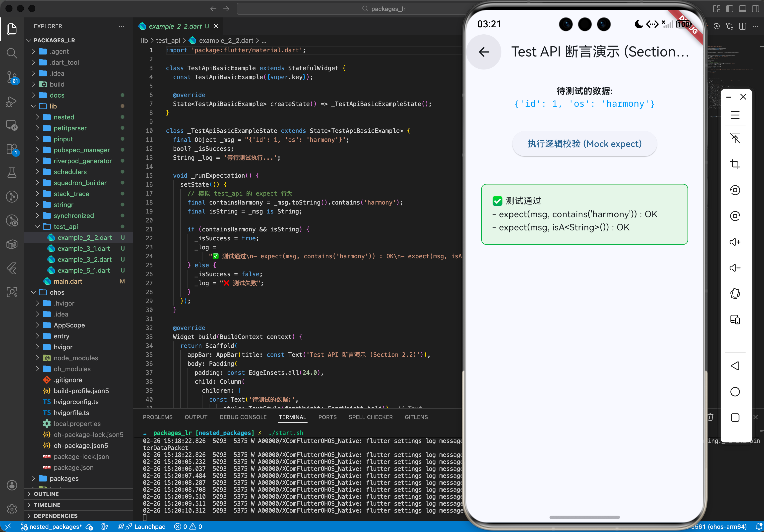Expand the petitparser folder
The height and width of the screenshot is (532, 764).
click(x=70, y=128)
